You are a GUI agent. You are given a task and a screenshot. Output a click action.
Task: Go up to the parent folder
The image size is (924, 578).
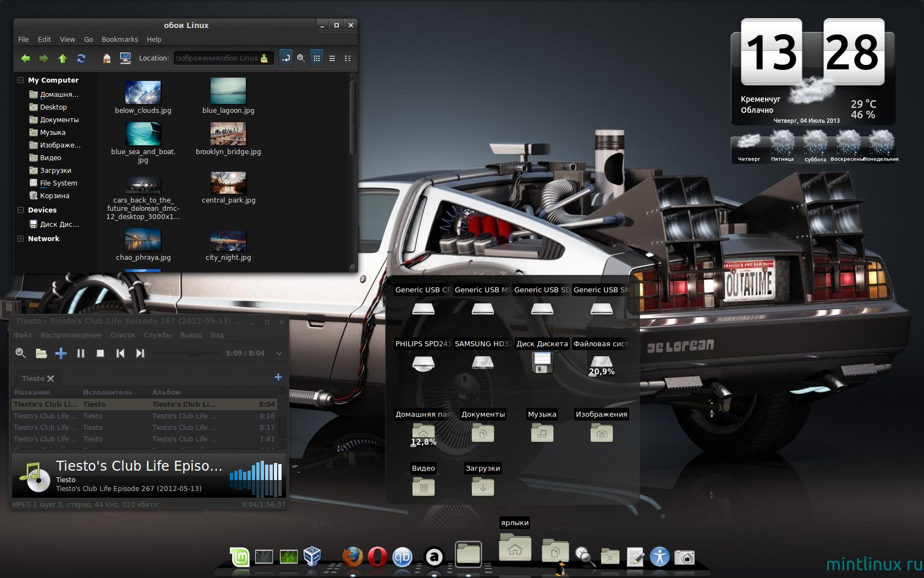click(62, 58)
